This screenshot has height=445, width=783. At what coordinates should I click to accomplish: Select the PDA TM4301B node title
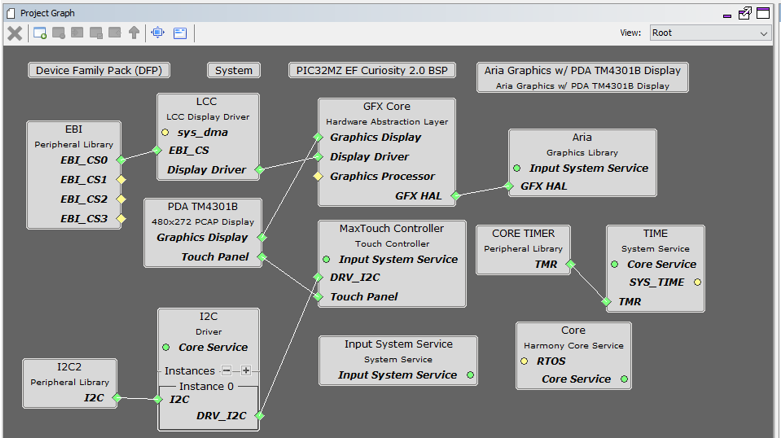pos(202,207)
